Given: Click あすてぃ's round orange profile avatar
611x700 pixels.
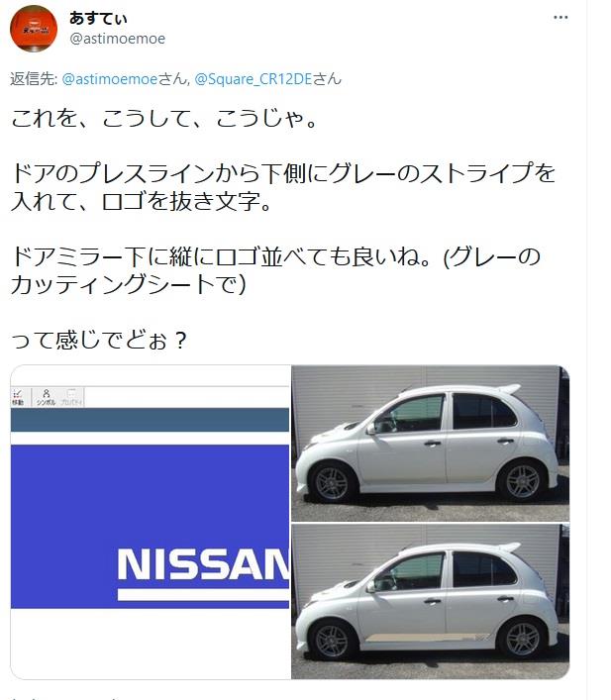Looking at the screenshot, I should pyautogui.click(x=34, y=29).
